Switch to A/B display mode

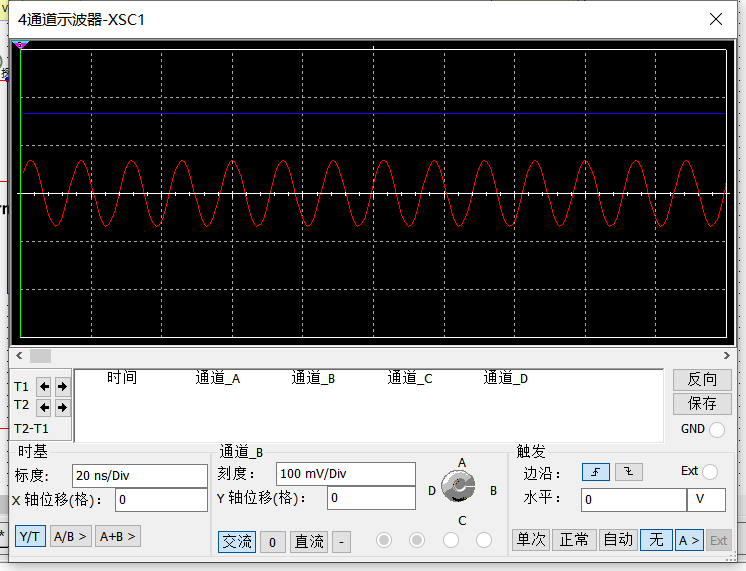click(70, 536)
